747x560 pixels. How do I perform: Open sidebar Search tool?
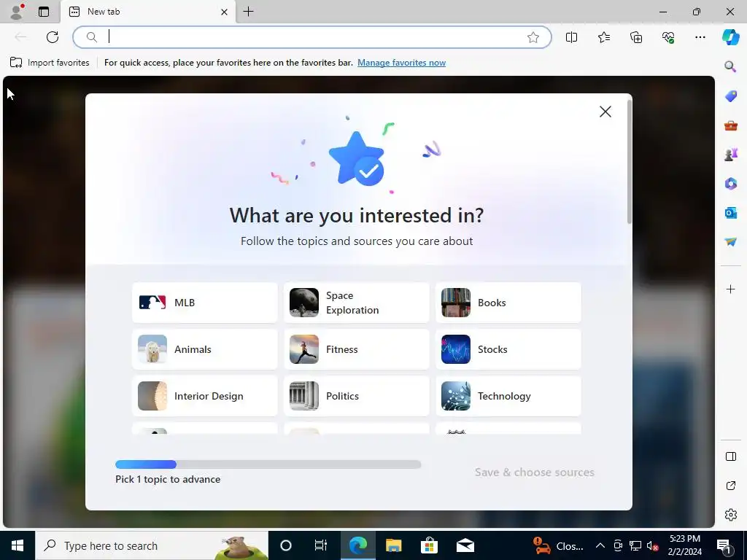(x=730, y=66)
